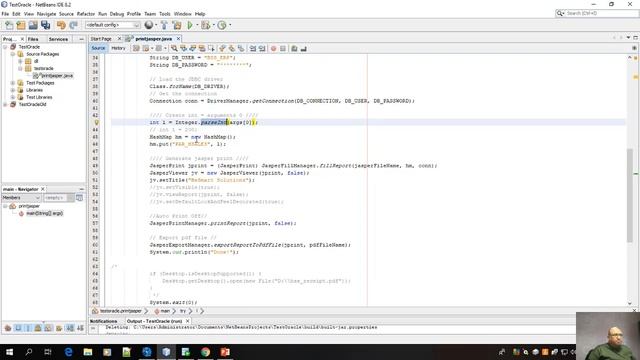Expand the Test Packages tree node
The height and width of the screenshot is (360, 640).
(x=13, y=83)
